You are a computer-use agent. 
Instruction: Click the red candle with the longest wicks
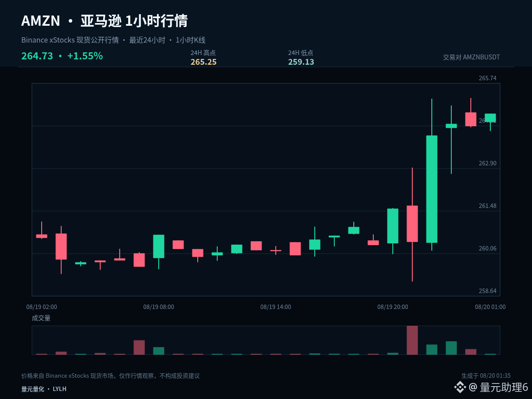412,224
